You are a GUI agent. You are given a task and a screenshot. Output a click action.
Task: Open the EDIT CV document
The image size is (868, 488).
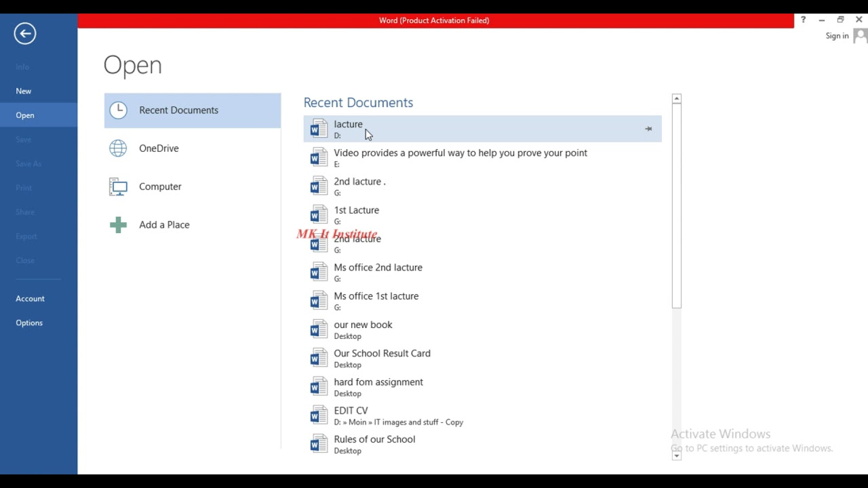click(x=482, y=415)
